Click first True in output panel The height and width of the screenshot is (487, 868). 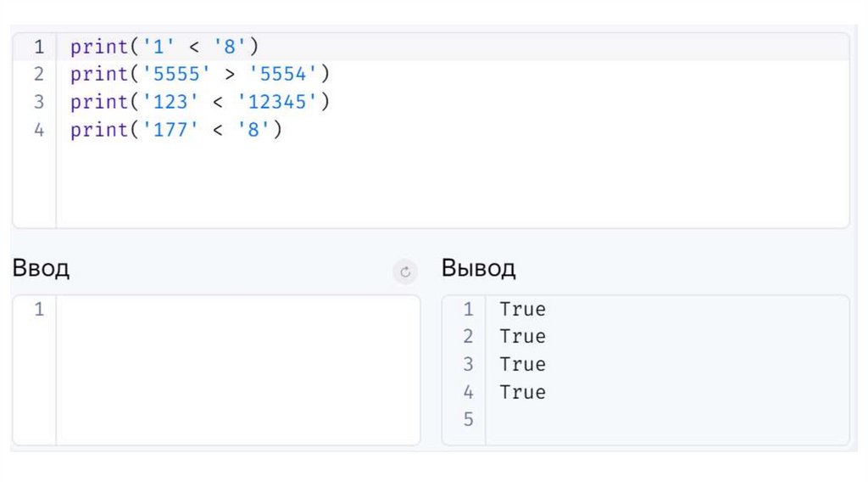click(522, 310)
